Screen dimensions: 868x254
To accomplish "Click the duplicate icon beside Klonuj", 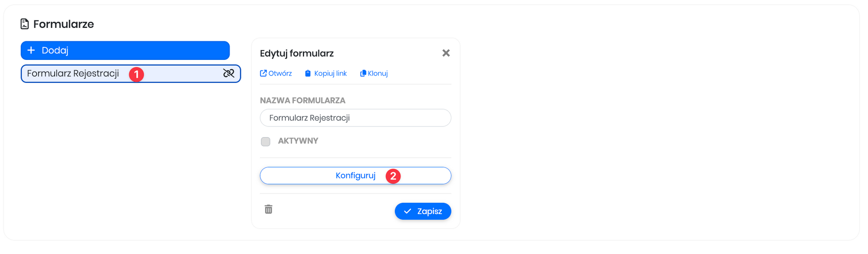I will point(363,73).
